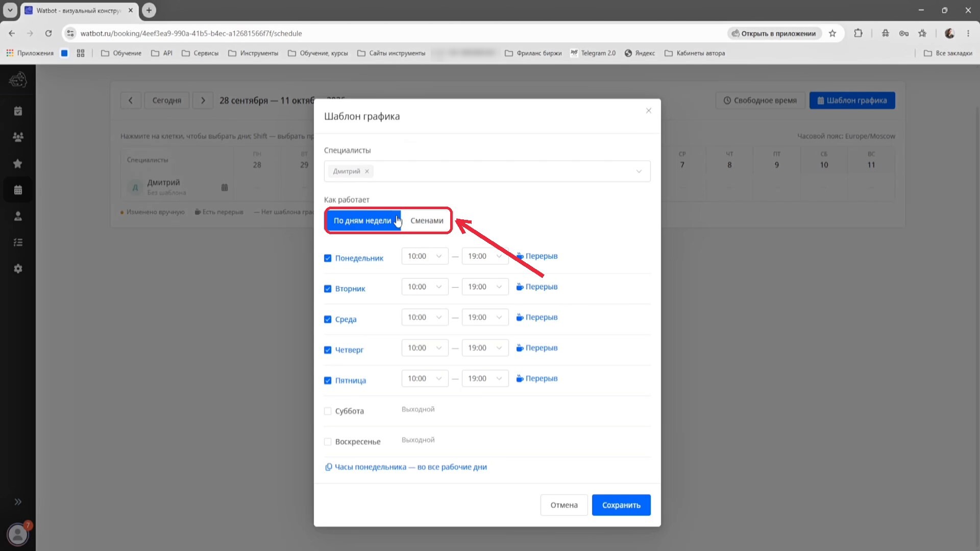Expand the Специалисты selection dropdown
The height and width of the screenshot is (551, 980).
(x=639, y=171)
